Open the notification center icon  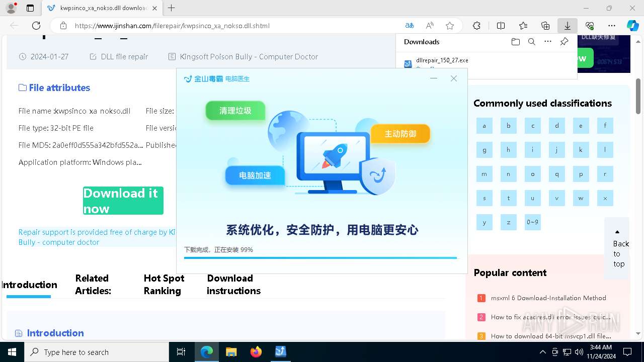click(627, 352)
